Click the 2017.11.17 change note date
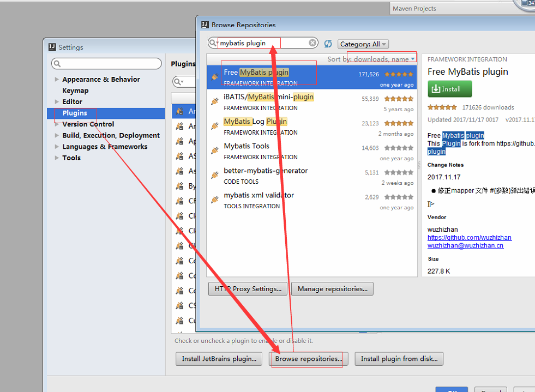Screen dimensions: 535x392 pyautogui.click(x=444, y=177)
